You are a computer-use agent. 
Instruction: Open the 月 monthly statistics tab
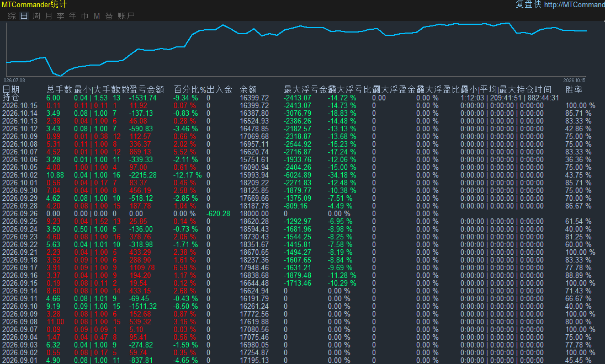[48, 16]
